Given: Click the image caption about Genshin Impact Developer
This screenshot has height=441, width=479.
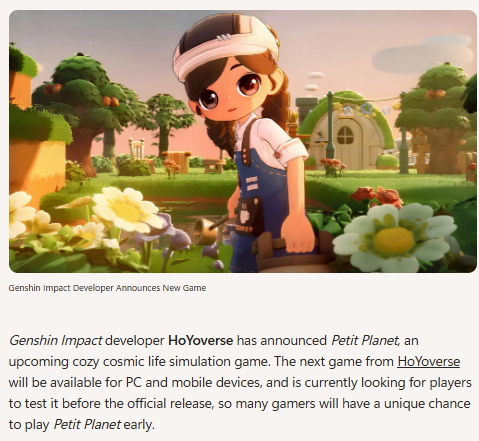Looking at the screenshot, I should (107, 288).
